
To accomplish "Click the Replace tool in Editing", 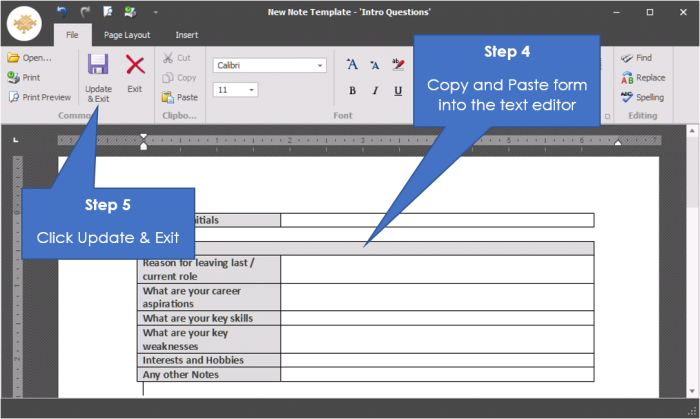I will click(641, 77).
